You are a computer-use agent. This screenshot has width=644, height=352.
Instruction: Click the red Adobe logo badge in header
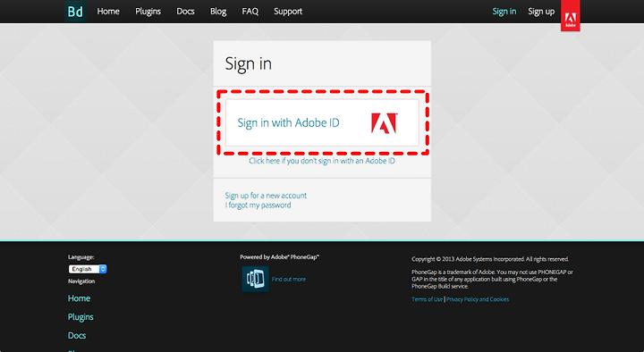pyautogui.click(x=570, y=15)
